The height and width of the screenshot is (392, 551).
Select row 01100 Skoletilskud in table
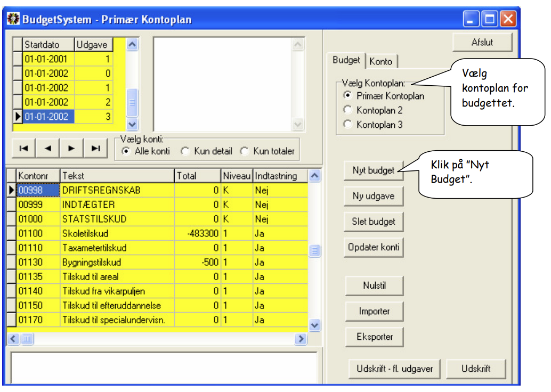click(x=157, y=233)
